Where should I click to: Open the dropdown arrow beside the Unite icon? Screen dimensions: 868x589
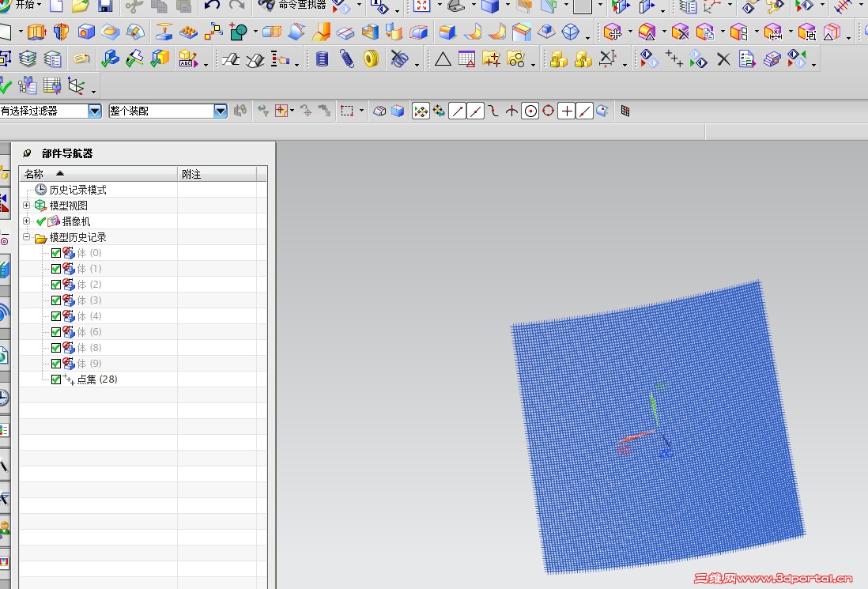(x=255, y=32)
